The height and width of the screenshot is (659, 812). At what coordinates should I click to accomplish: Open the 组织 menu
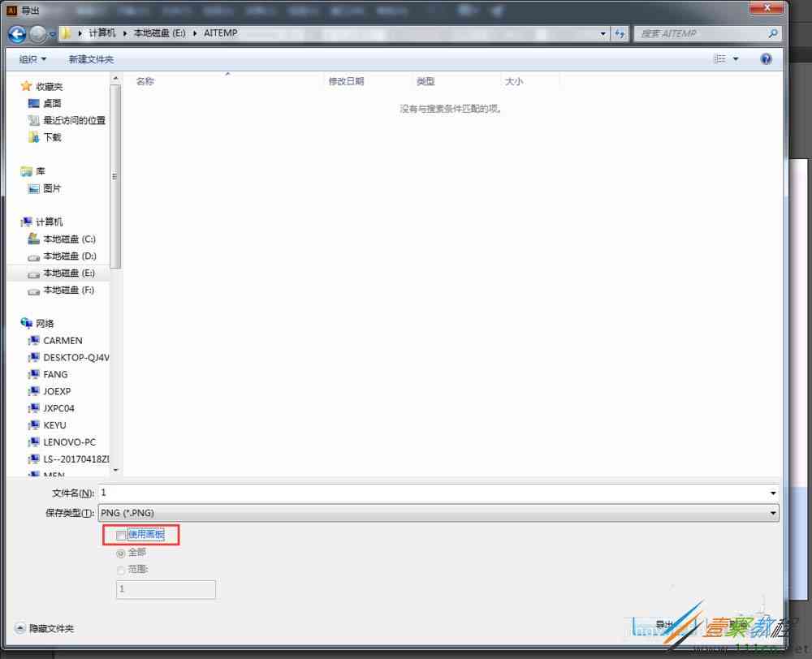tap(32, 59)
